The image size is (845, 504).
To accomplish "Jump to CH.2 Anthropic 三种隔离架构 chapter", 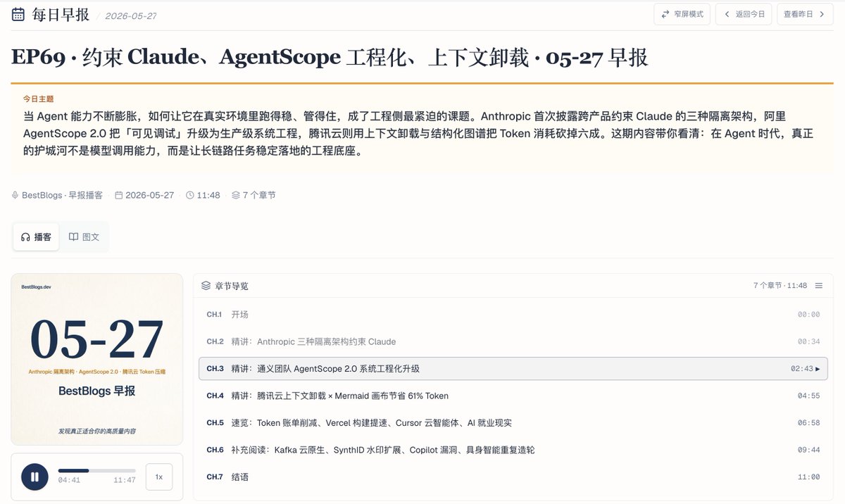I will tap(513, 341).
